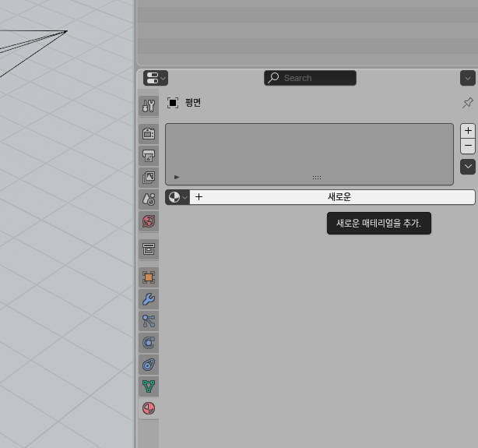The image size is (478, 448).
Task: Click the 새로운 button to add material
Action: 332,197
